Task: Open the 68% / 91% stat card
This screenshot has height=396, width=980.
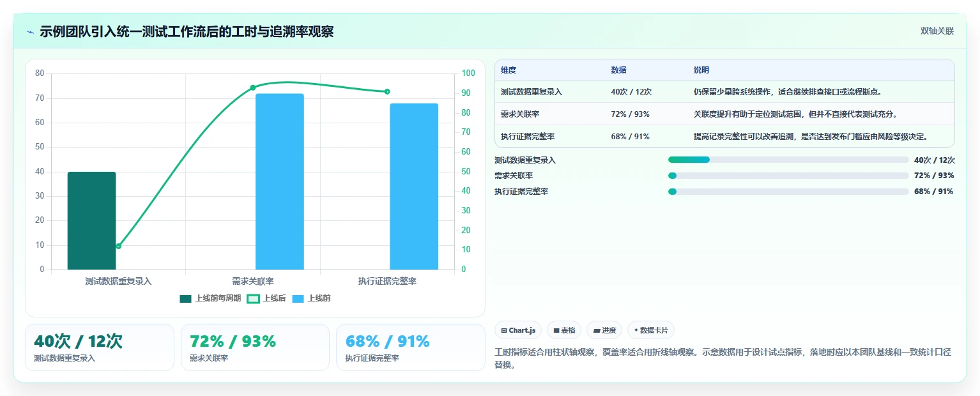Action: point(411,347)
